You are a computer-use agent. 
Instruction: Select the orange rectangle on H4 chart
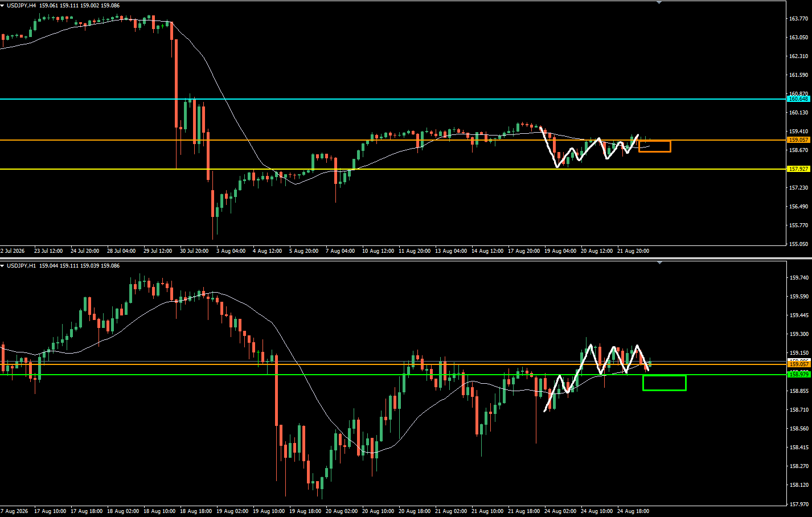pyautogui.click(x=655, y=146)
